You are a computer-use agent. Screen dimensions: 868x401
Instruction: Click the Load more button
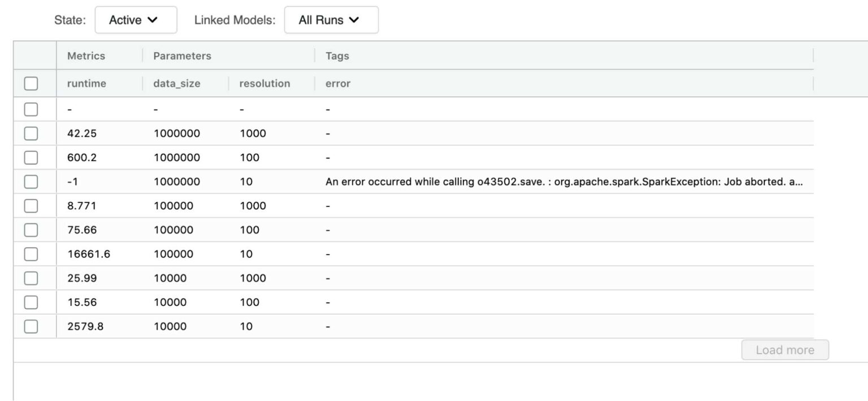point(784,350)
